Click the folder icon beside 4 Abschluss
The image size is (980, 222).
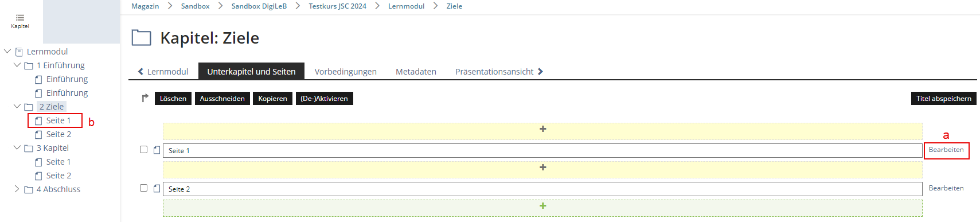29,189
